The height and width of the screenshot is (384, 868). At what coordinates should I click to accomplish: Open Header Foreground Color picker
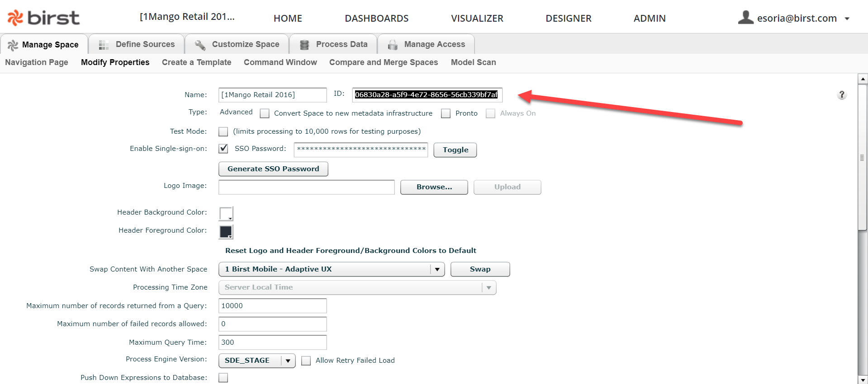click(226, 232)
